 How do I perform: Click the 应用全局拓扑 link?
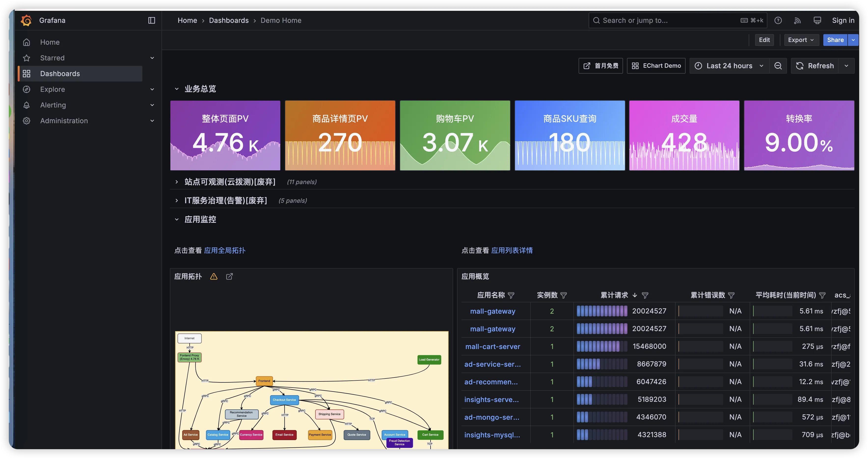coord(225,250)
